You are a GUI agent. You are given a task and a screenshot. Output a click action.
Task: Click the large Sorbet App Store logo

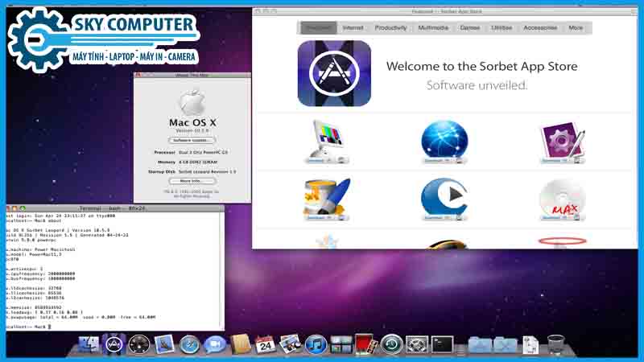334,74
